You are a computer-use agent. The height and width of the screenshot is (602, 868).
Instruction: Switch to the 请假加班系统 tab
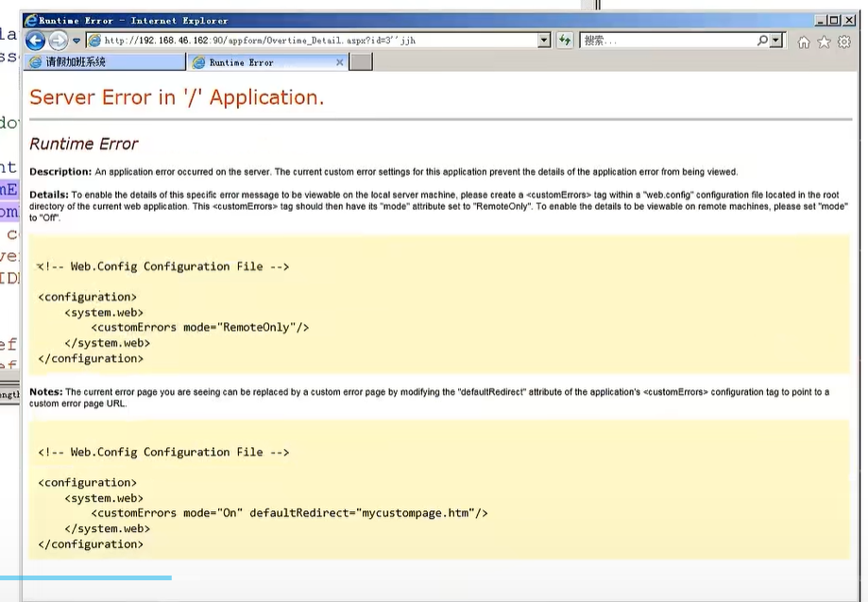click(104, 62)
